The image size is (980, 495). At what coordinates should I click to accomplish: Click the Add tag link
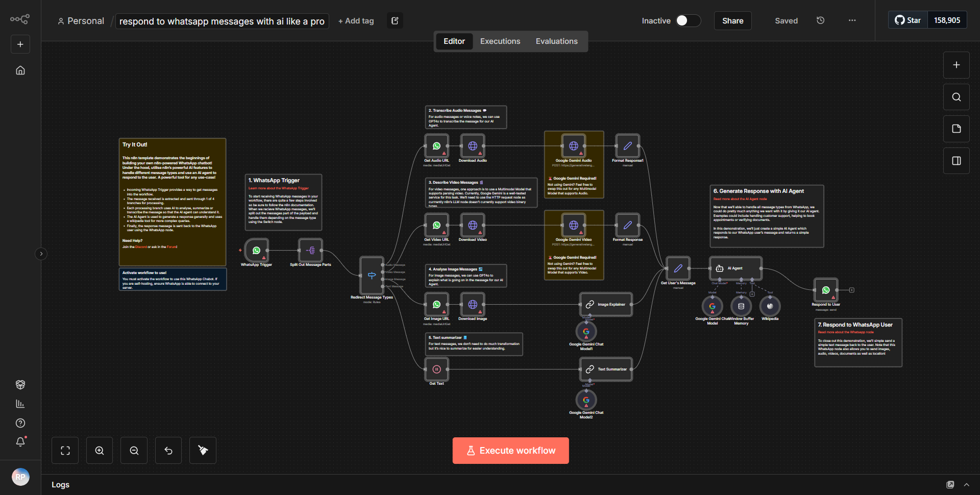coord(356,21)
